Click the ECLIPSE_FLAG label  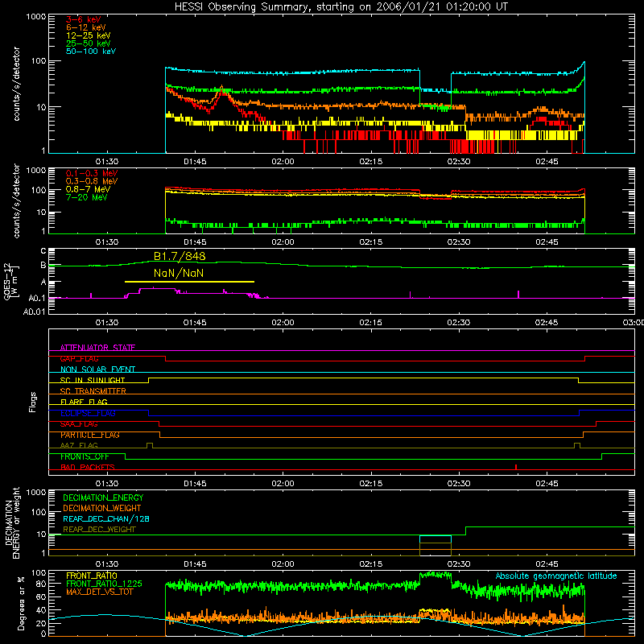coord(88,413)
